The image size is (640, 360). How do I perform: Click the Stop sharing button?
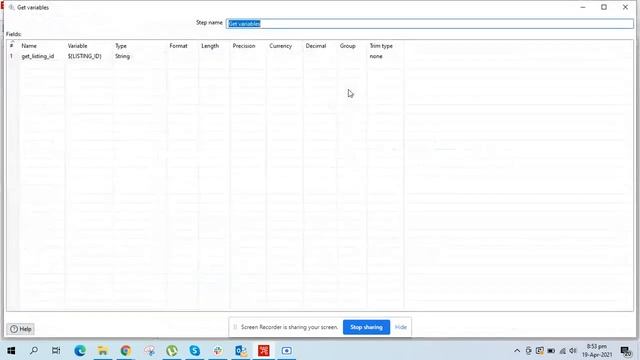[x=366, y=327]
